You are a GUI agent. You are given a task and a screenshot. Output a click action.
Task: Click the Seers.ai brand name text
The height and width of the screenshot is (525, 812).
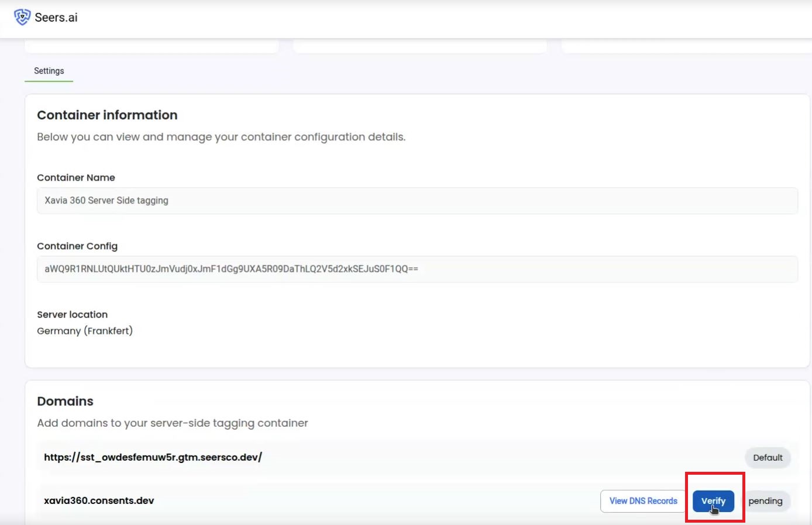click(56, 18)
